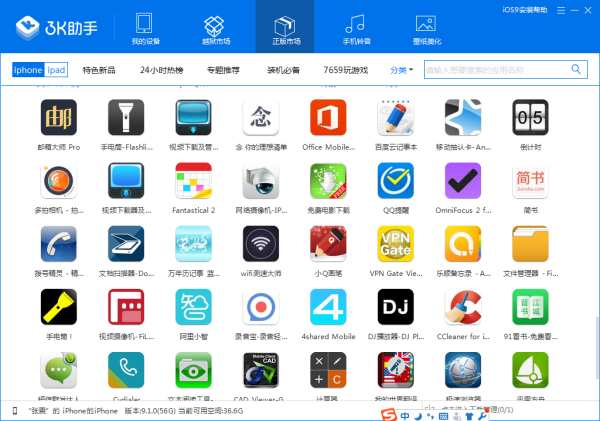Open the Curlialer phone app icon
The image size is (600, 421).
point(126,370)
